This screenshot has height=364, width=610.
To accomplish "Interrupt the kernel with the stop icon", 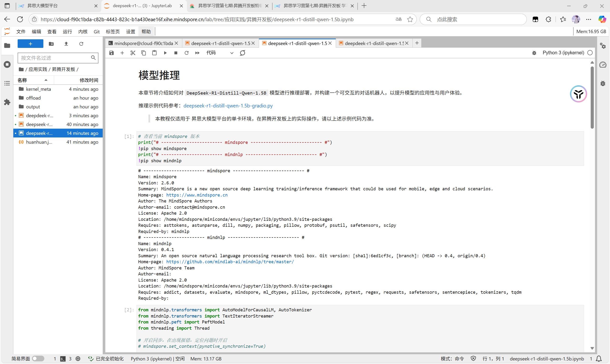I will point(176,53).
